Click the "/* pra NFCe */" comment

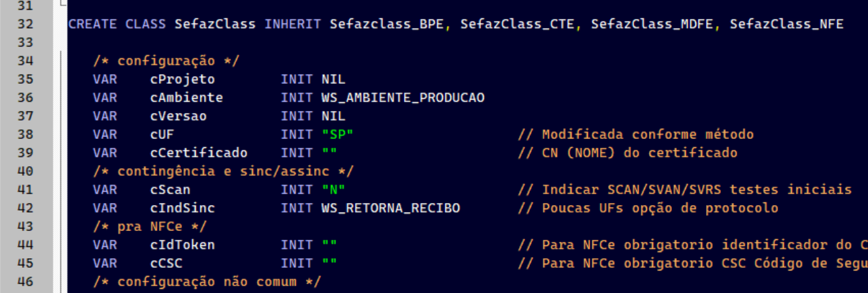coord(149,226)
